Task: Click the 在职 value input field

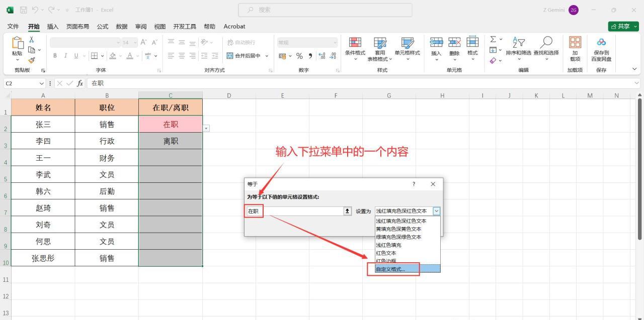Action: 295,211
